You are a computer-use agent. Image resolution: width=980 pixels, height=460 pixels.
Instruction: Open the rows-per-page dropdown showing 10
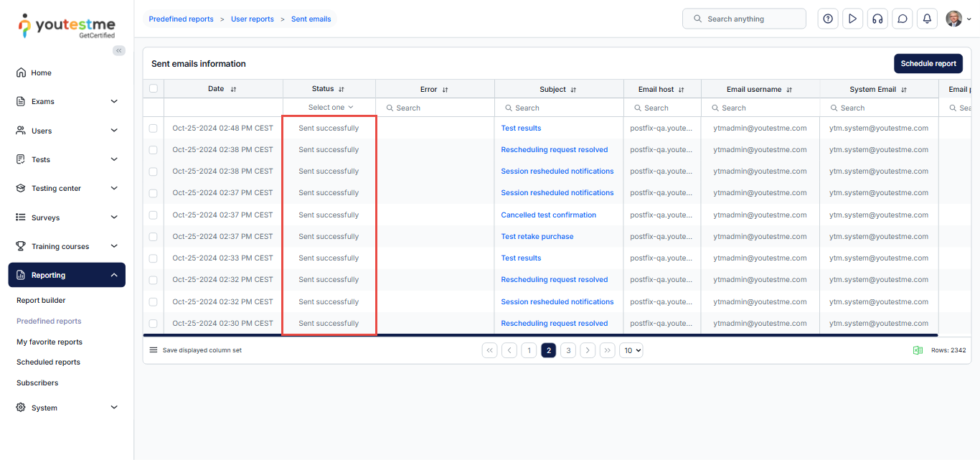click(x=631, y=351)
